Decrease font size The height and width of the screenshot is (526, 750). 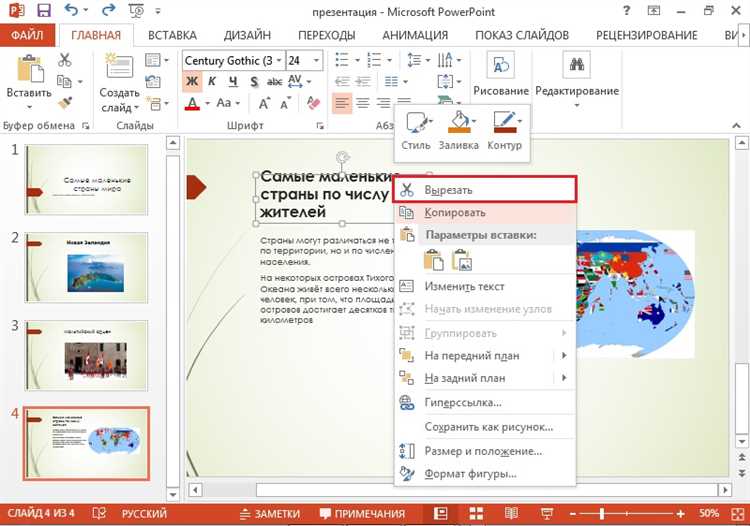click(285, 103)
